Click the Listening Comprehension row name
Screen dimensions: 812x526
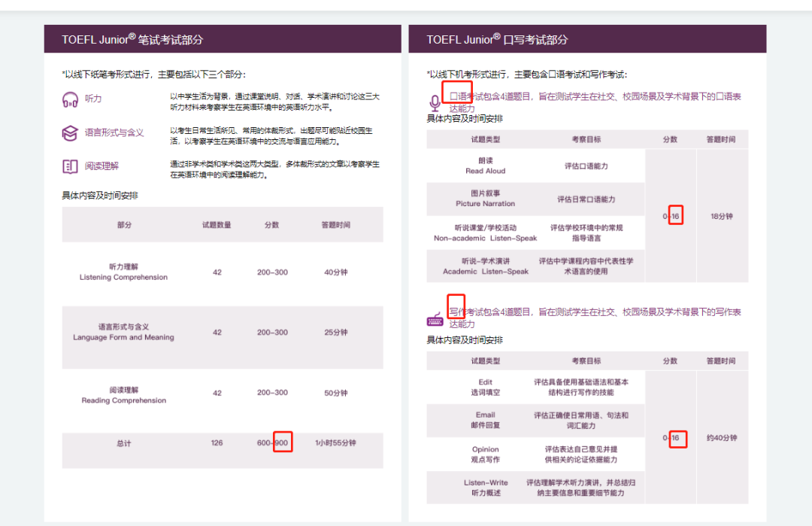click(x=124, y=272)
